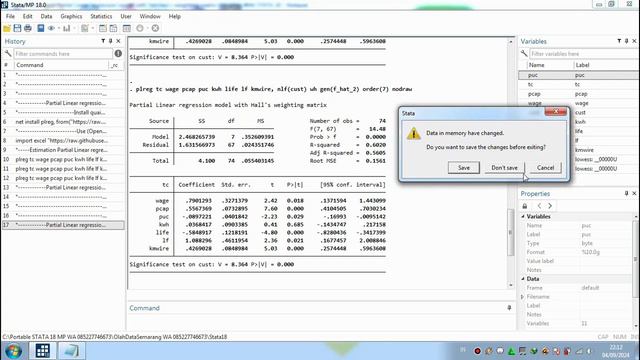This screenshot has width=640, height=360.
Task: Click into the Command input area
Action: click(x=321, y=322)
